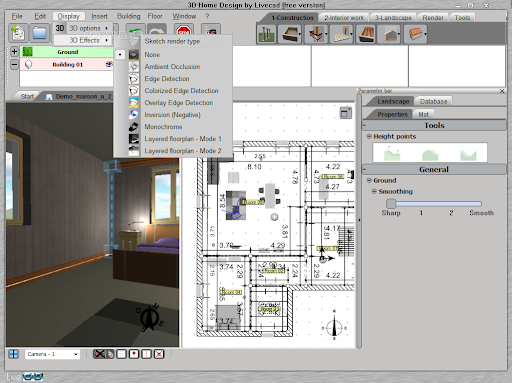The image size is (512, 383).
Task: Toggle the red dot view button
Action: (x=134, y=354)
